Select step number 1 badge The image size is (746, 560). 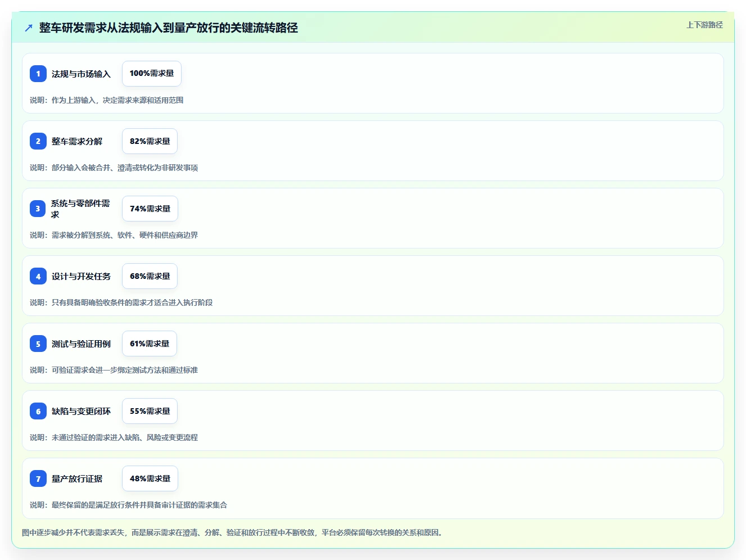click(38, 74)
